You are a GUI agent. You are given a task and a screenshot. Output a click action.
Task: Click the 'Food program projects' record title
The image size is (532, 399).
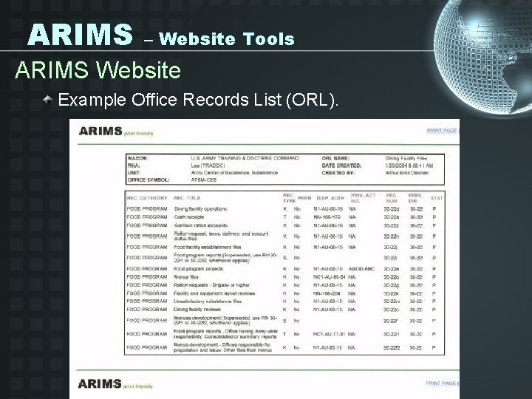tap(199, 269)
